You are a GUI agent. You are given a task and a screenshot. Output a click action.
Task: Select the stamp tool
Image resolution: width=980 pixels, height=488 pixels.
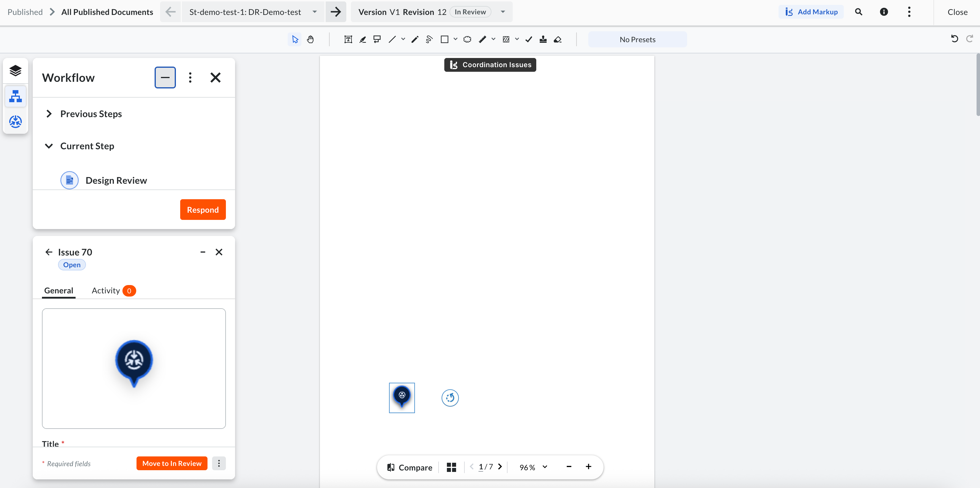click(x=543, y=40)
